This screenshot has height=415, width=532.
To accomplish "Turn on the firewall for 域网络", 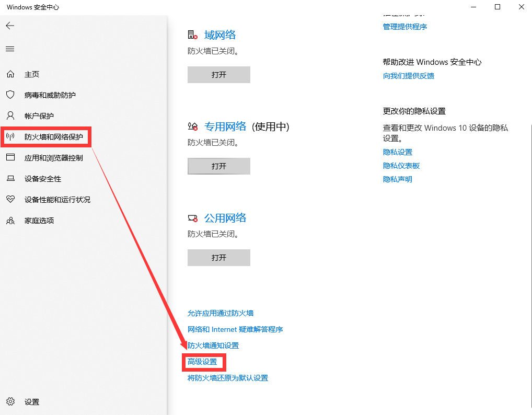I will click(x=219, y=75).
